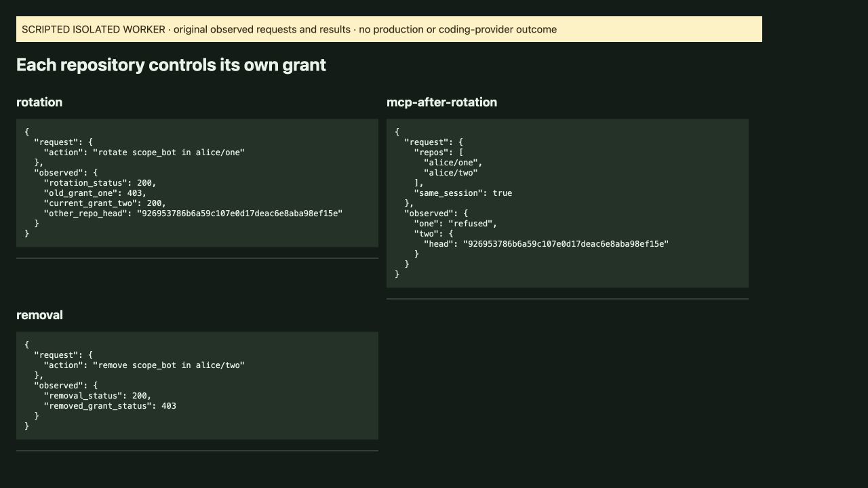This screenshot has width=868, height=488.
Task: Select the 'rotation' section heading
Action: (39, 102)
